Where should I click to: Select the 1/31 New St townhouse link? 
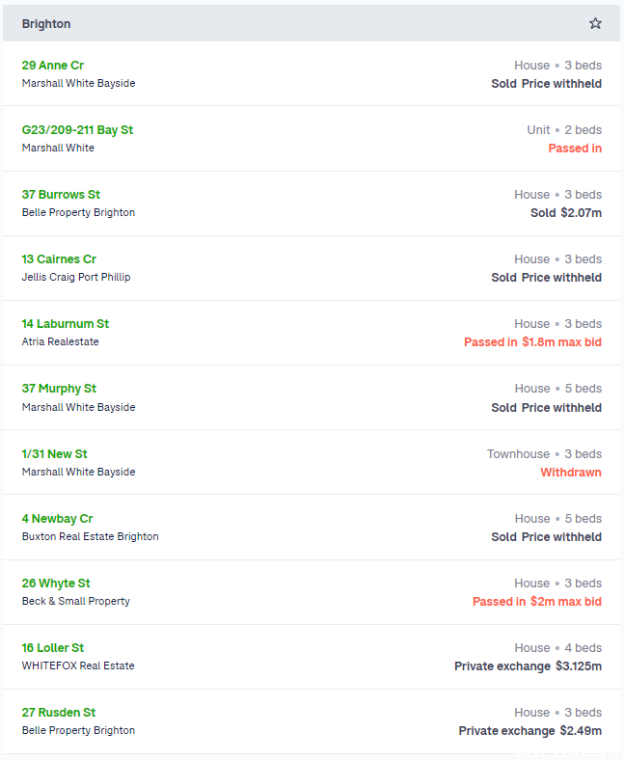[x=54, y=454]
